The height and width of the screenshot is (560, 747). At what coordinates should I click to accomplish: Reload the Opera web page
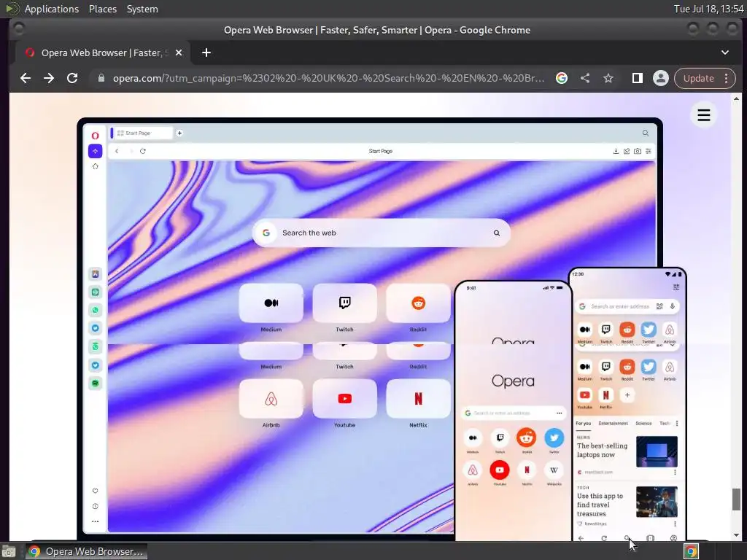click(x=72, y=78)
